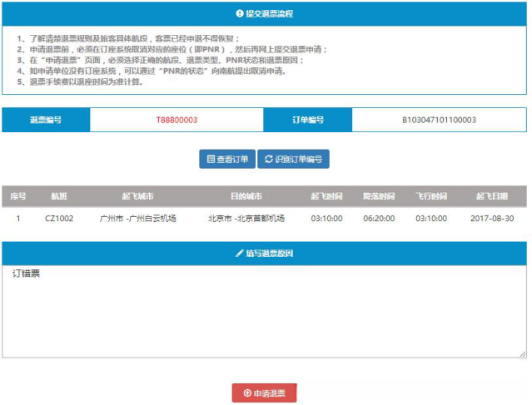This screenshot has width=532, height=405.
Task: Click the 航班 column header
Action: pyautogui.click(x=59, y=196)
